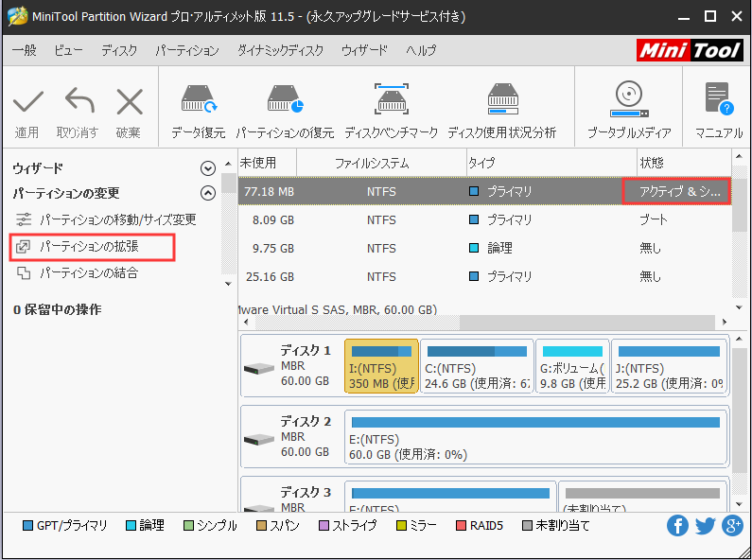
Task: Select the E:(NTFS) 60.0 GB partition block
Action: (536, 437)
